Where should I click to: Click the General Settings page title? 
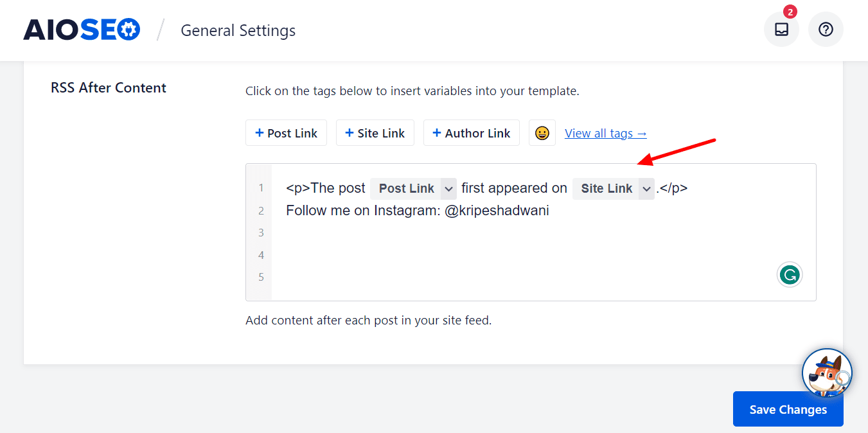tap(238, 30)
